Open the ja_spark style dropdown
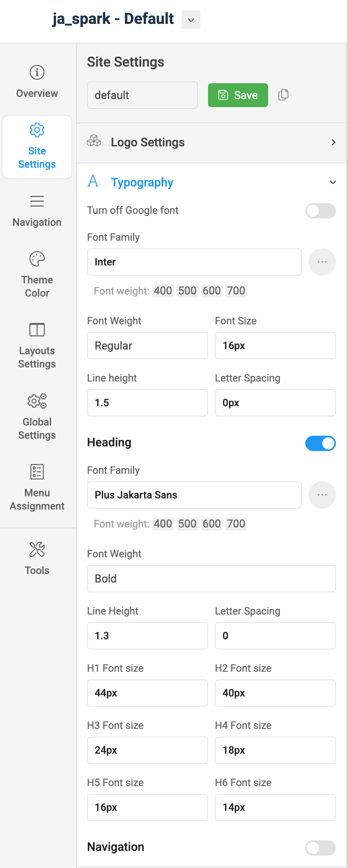The width and height of the screenshot is (347, 868). tap(191, 20)
